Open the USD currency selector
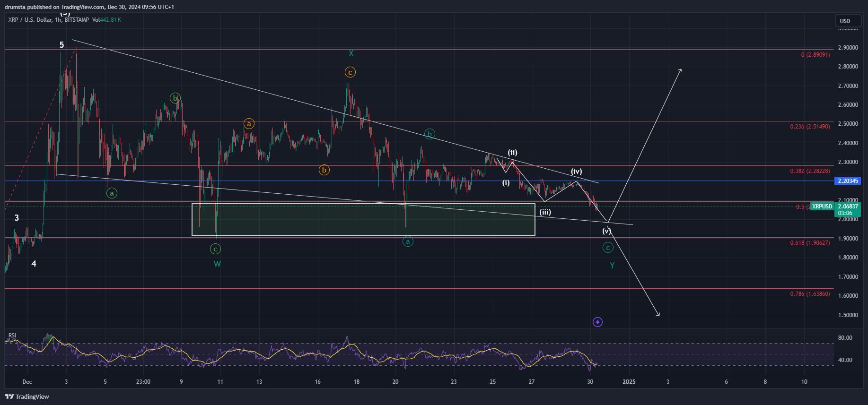The image size is (868, 405). [x=848, y=21]
